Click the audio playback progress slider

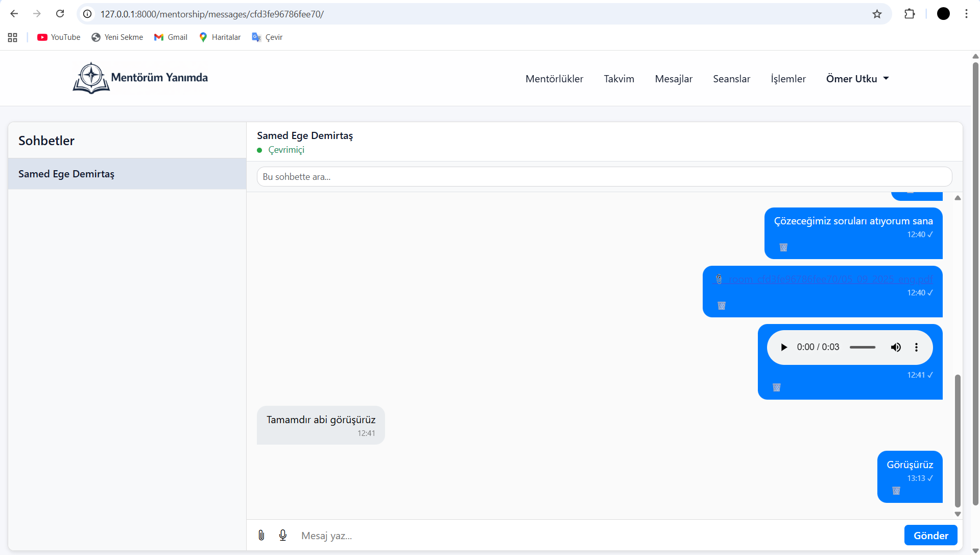(x=862, y=348)
